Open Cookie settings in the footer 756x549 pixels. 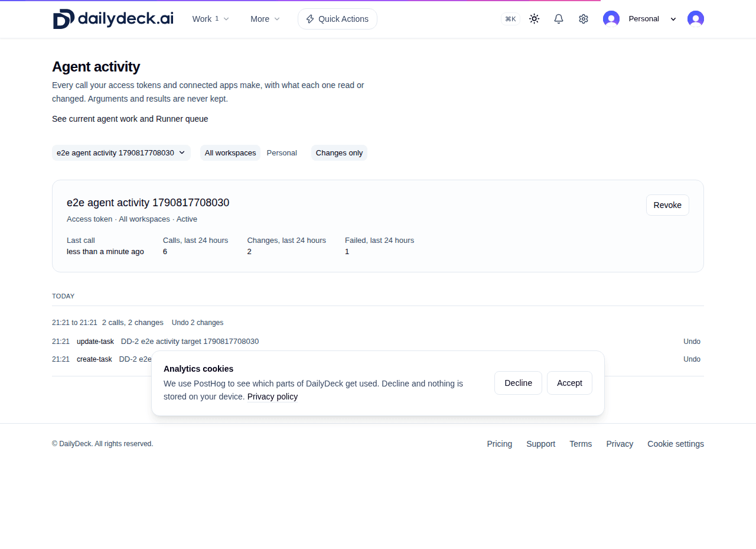point(676,444)
